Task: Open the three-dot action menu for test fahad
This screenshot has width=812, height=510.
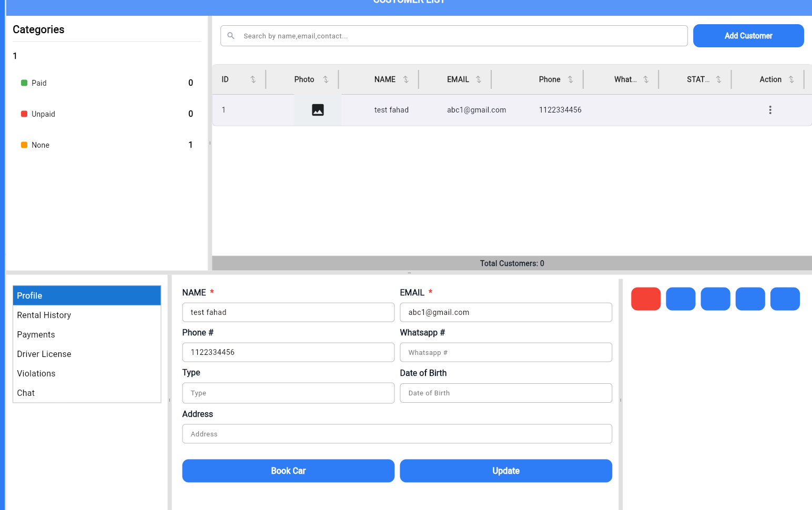Action: 770,110
